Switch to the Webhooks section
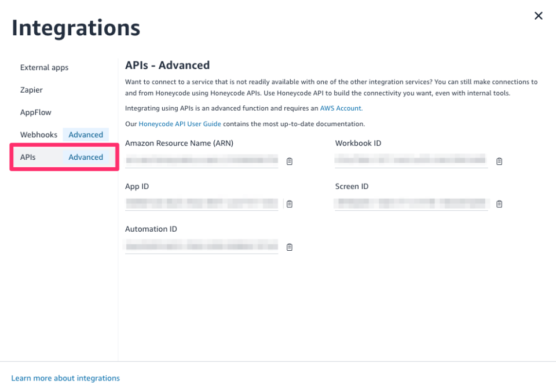556x392 pixels. (x=39, y=134)
